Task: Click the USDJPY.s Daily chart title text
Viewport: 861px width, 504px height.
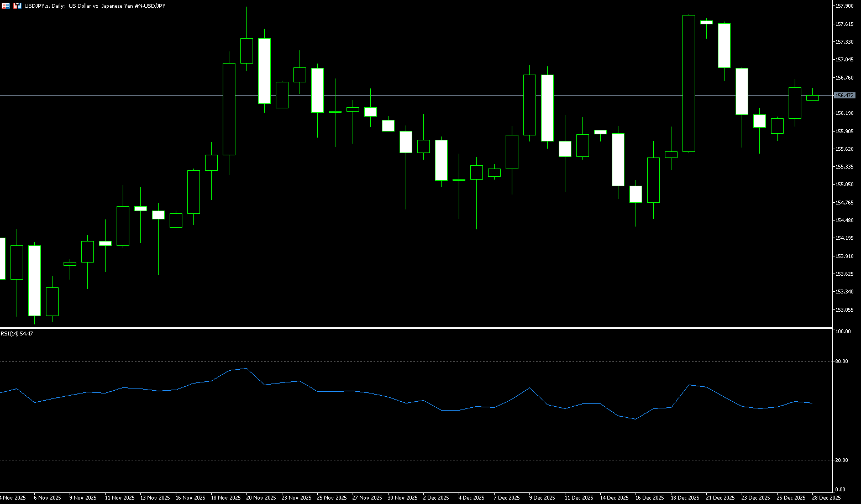Action: [x=95, y=6]
